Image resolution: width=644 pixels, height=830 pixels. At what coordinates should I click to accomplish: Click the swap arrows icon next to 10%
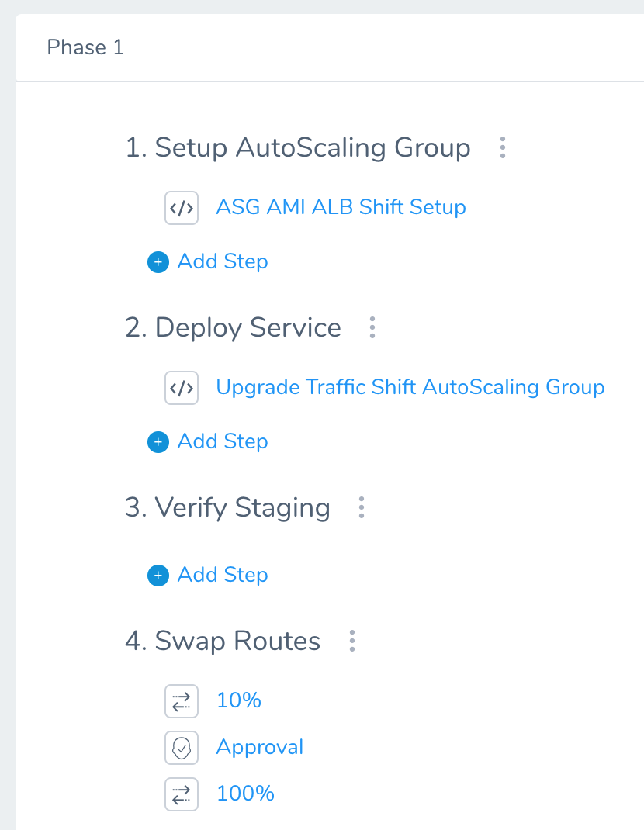click(181, 701)
